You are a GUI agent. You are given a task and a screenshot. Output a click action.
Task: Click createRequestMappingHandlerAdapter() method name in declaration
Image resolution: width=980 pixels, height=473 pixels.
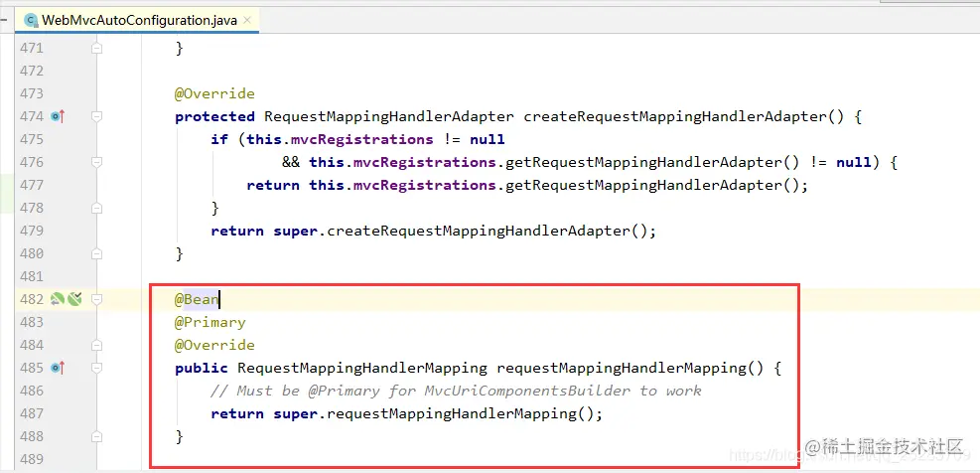(x=684, y=116)
